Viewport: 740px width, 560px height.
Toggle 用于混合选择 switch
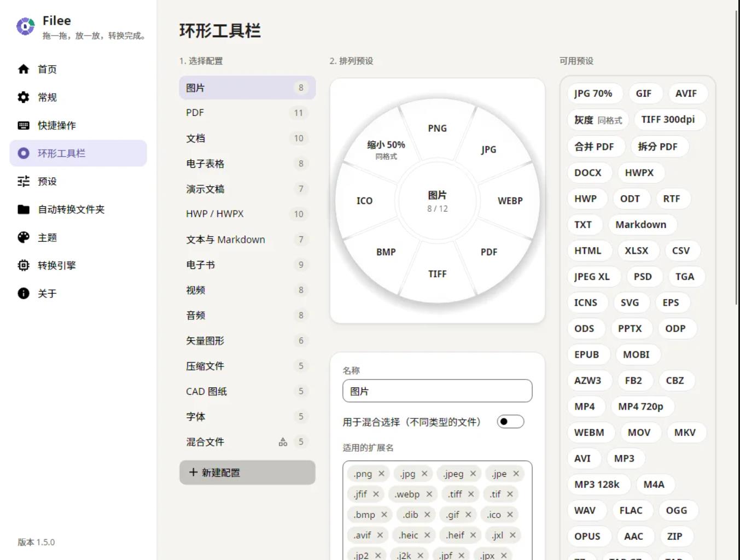click(510, 422)
